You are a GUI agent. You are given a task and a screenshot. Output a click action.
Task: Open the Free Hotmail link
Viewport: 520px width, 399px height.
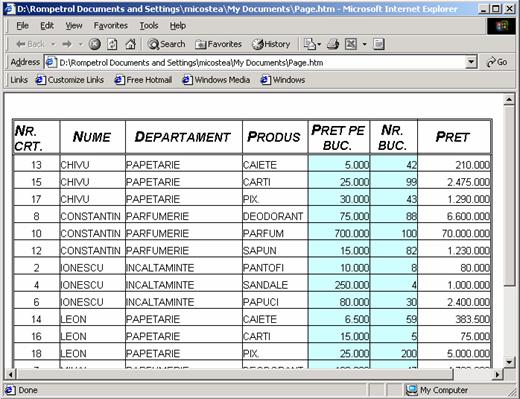[x=143, y=80]
